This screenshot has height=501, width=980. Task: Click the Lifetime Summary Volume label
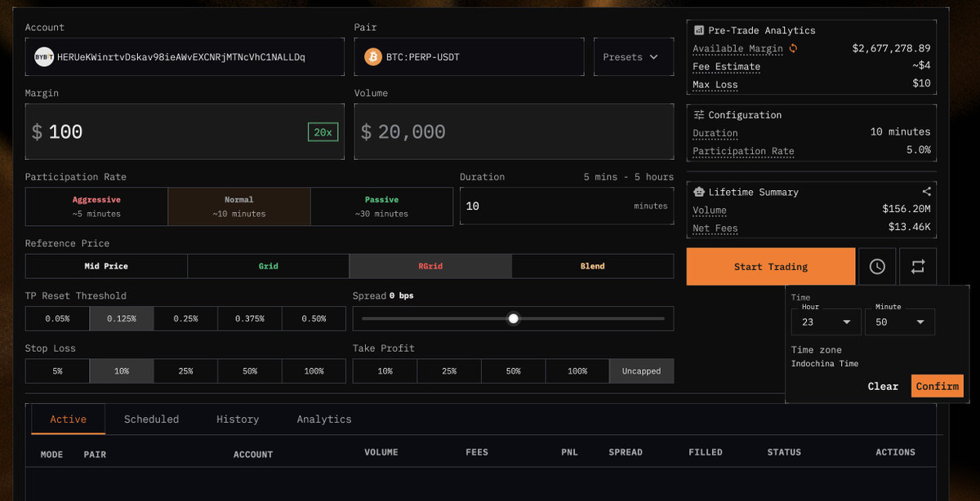[x=710, y=211]
